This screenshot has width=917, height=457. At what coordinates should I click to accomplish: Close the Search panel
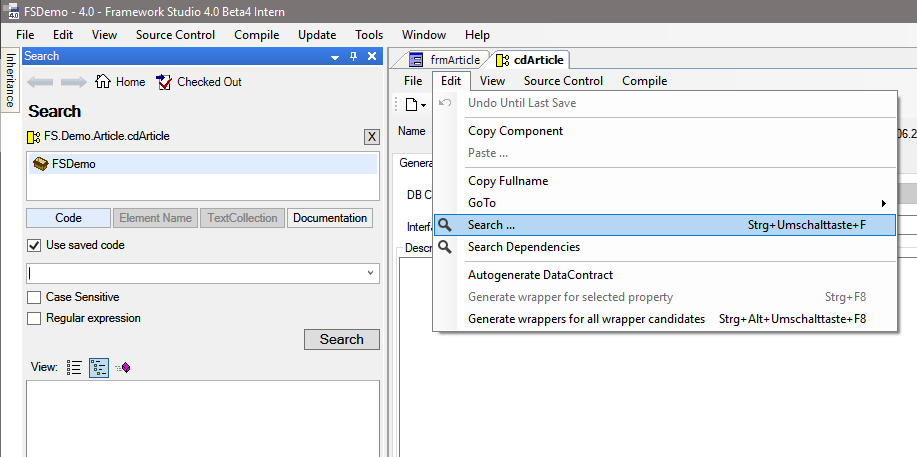pyautogui.click(x=372, y=56)
